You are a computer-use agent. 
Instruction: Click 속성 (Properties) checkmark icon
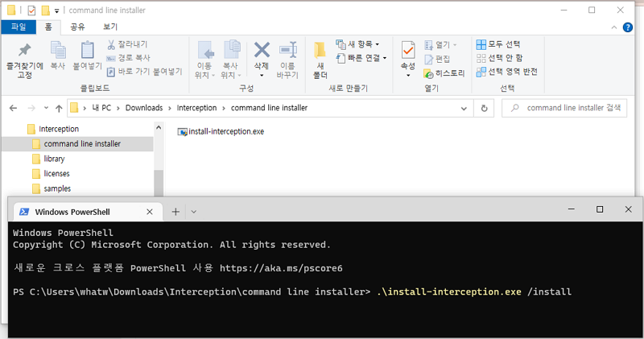[408, 51]
